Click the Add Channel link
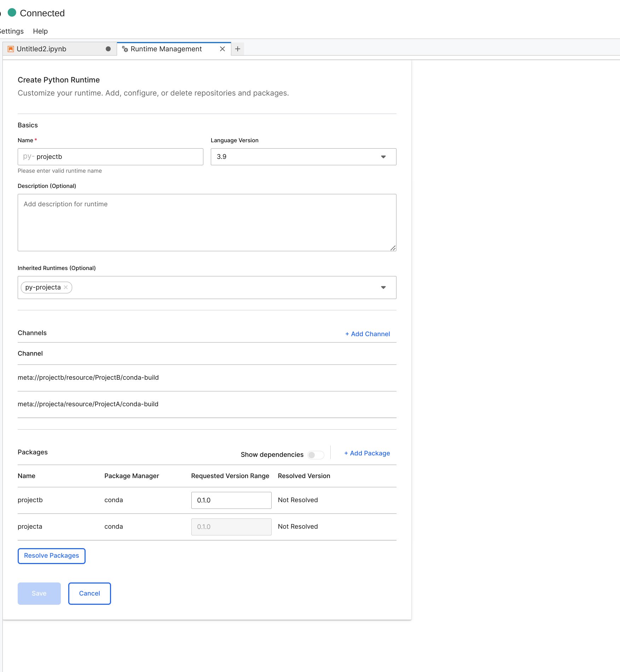This screenshot has width=620, height=672. (x=367, y=334)
